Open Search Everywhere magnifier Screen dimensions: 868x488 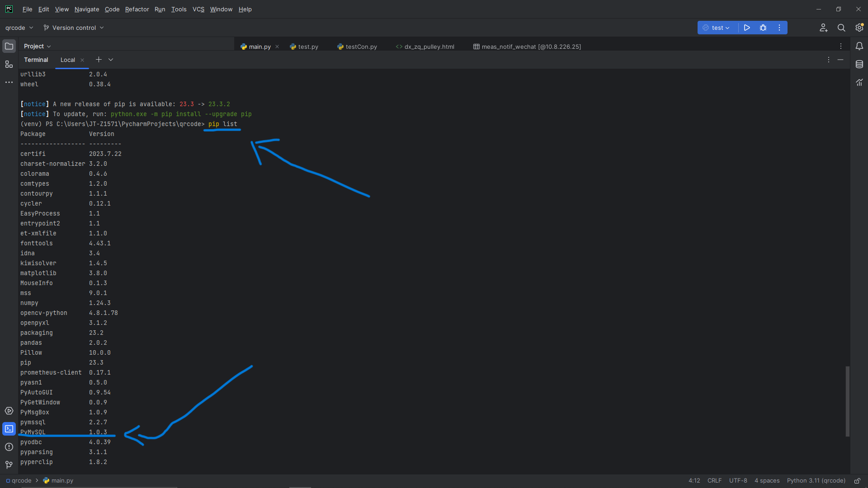coord(841,28)
